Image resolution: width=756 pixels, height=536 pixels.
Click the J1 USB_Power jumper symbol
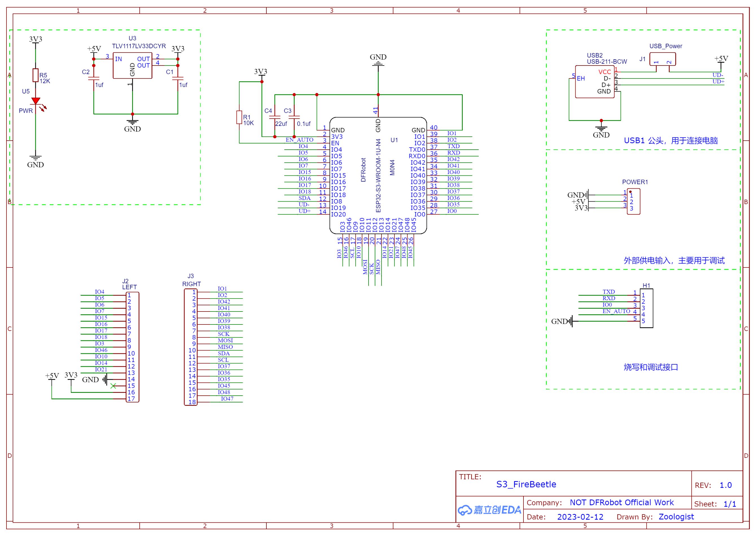pos(662,59)
